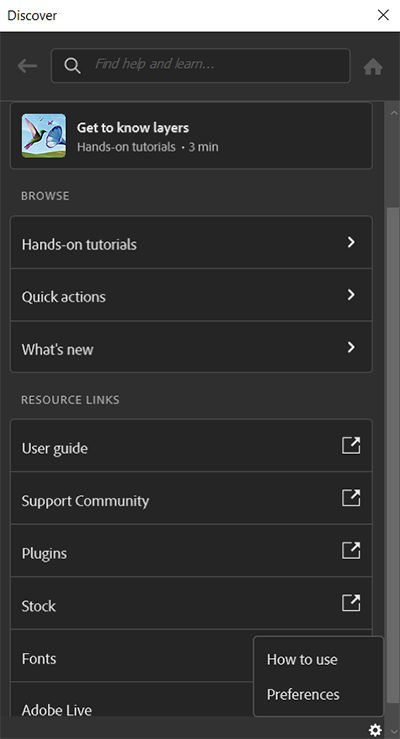Click the User guide text
This screenshot has height=739, width=400.
pyautogui.click(x=55, y=448)
